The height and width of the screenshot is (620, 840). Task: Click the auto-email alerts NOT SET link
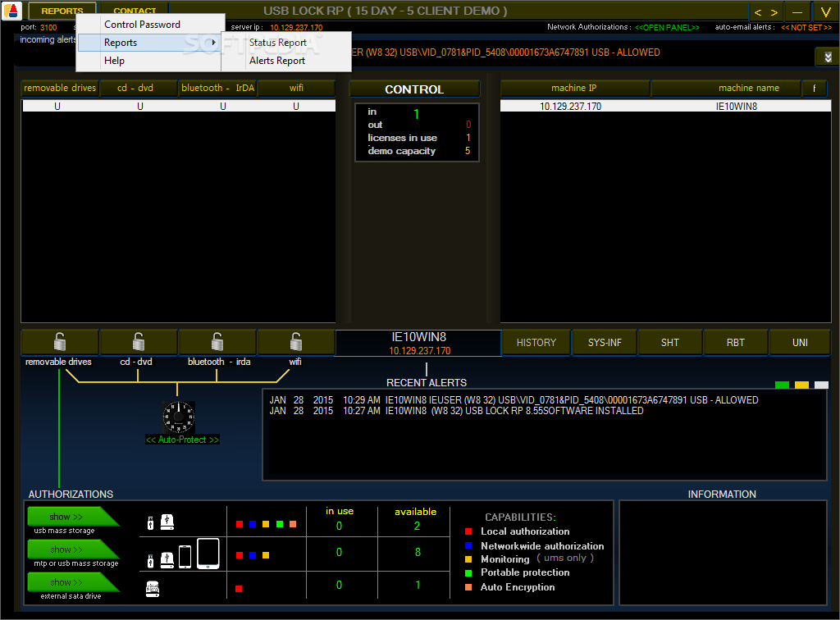pos(806,27)
